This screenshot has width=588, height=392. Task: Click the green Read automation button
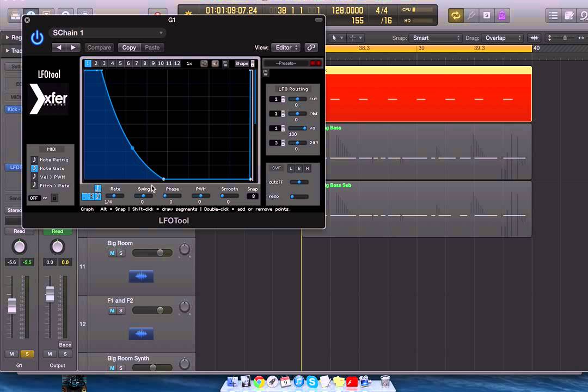(x=57, y=231)
